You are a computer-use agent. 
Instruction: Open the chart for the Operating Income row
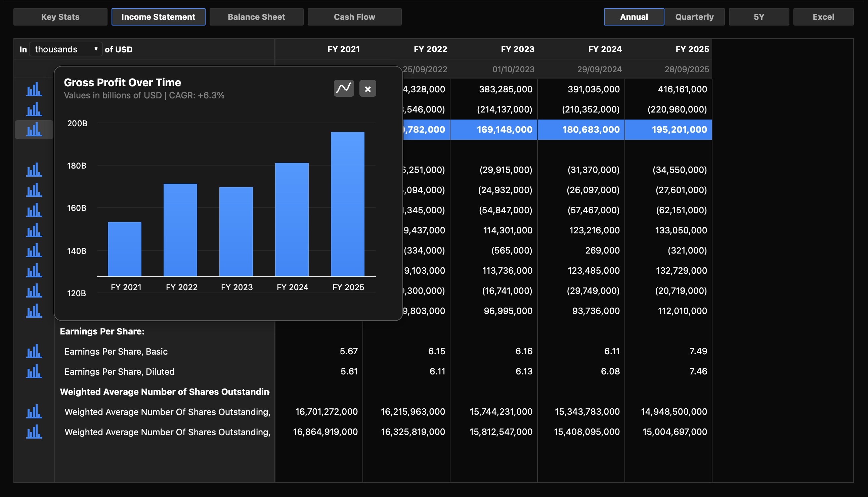pyautogui.click(x=34, y=230)
